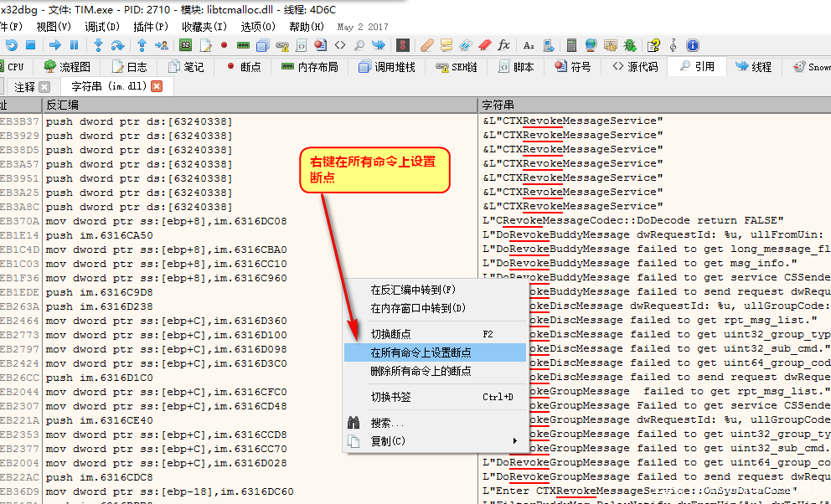The width and height of the screenshot is (831, 504).
Task: Open the 调试(D) menu
Action: [x=101, y=27]
